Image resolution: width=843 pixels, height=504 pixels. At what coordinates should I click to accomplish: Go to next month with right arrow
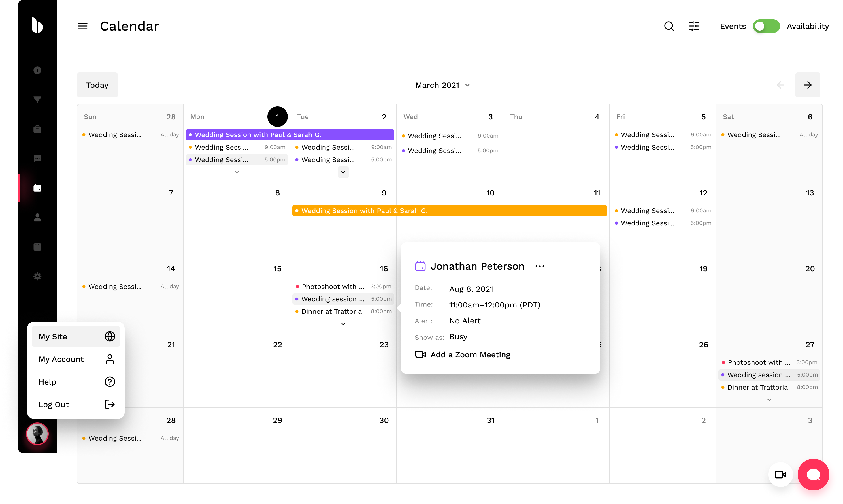[807, 85]
